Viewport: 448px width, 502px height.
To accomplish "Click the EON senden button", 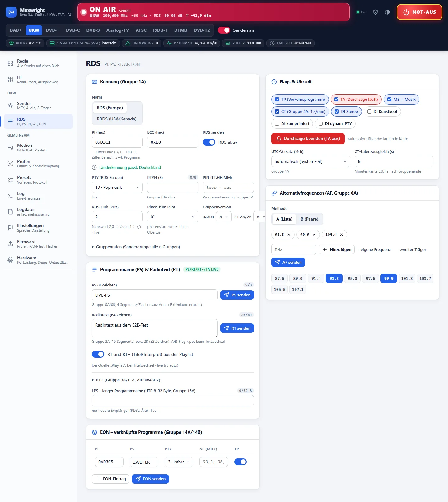I will [x=150, y=479].
